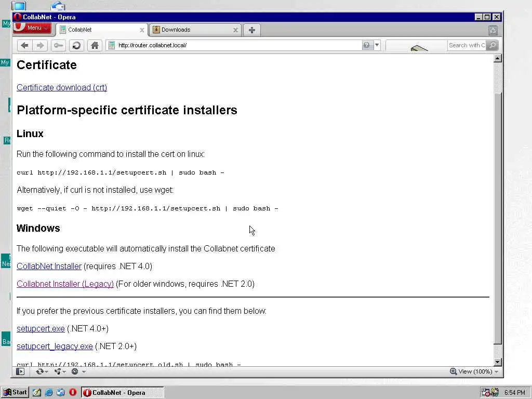
Task: Go forward with the Forward arrow
Action: pyautogui.click(x=40, y=46)
